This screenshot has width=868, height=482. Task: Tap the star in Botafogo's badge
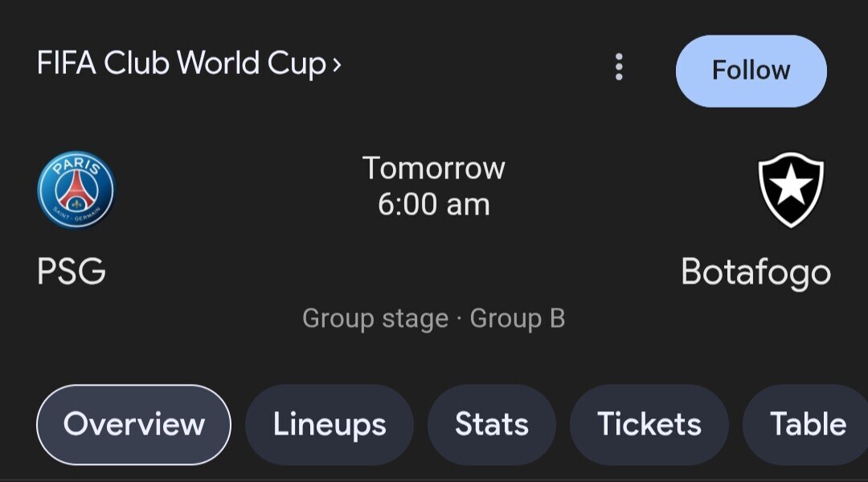tap(791, 185)
